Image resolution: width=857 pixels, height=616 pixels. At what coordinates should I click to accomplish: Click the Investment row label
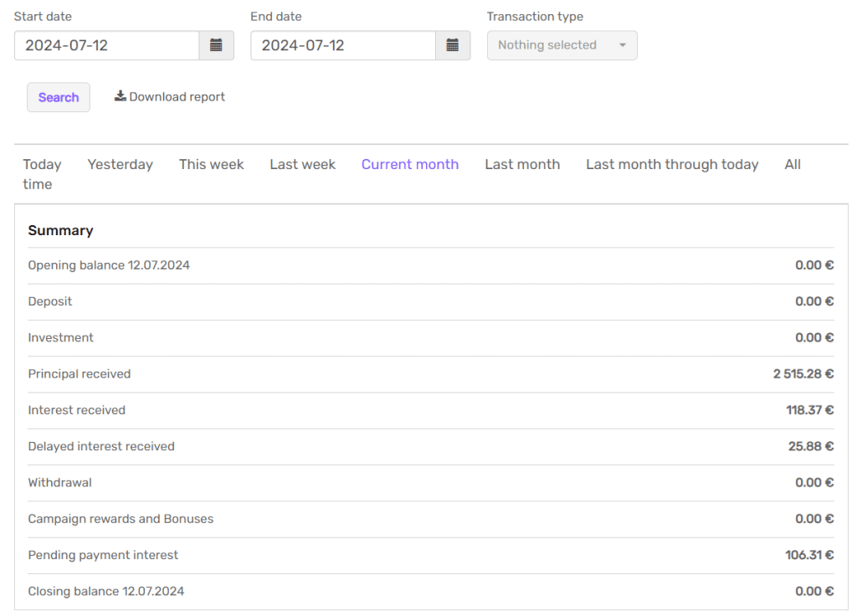point(60,337)
